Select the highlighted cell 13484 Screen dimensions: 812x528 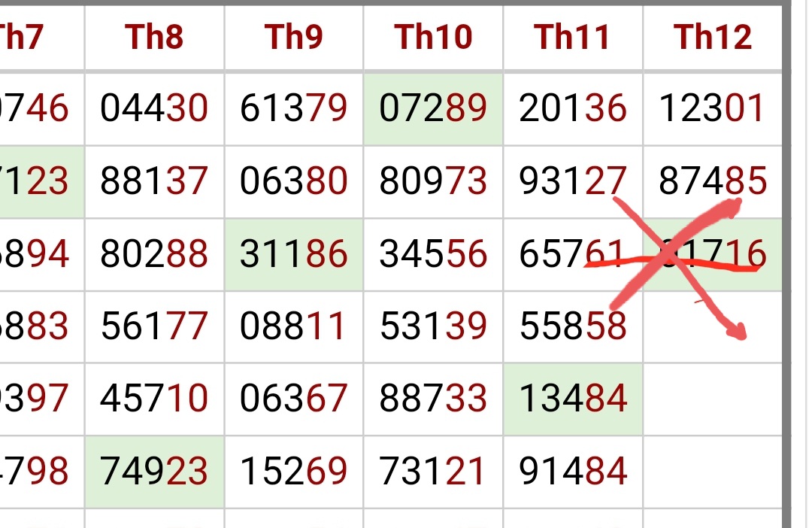[573, 399]
